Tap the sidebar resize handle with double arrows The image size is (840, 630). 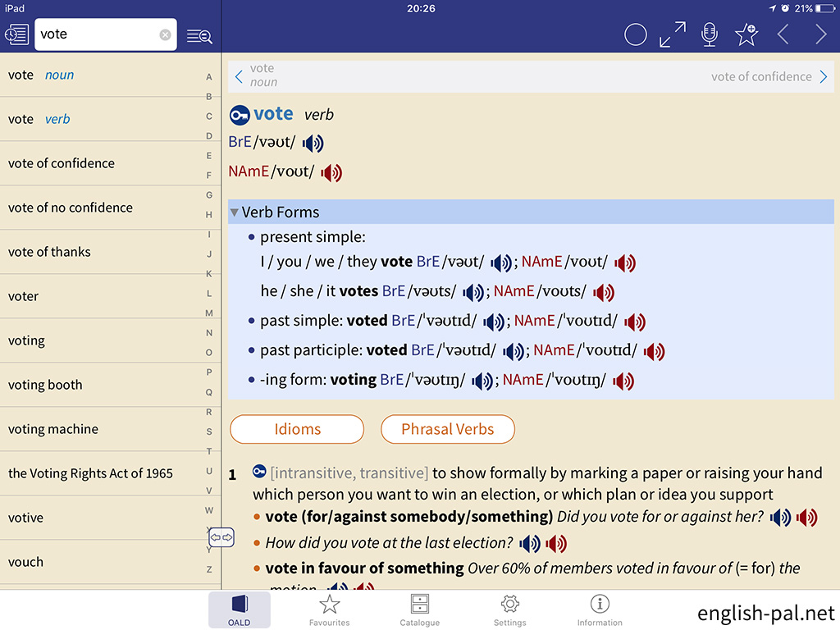tap(221, 538)
